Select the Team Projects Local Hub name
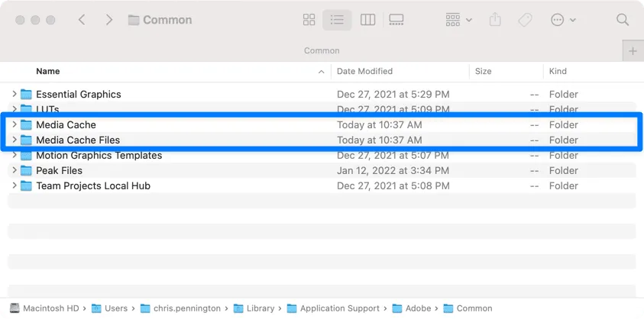The height and width of the screenshot is (319, 644). (x=93, y=186)
